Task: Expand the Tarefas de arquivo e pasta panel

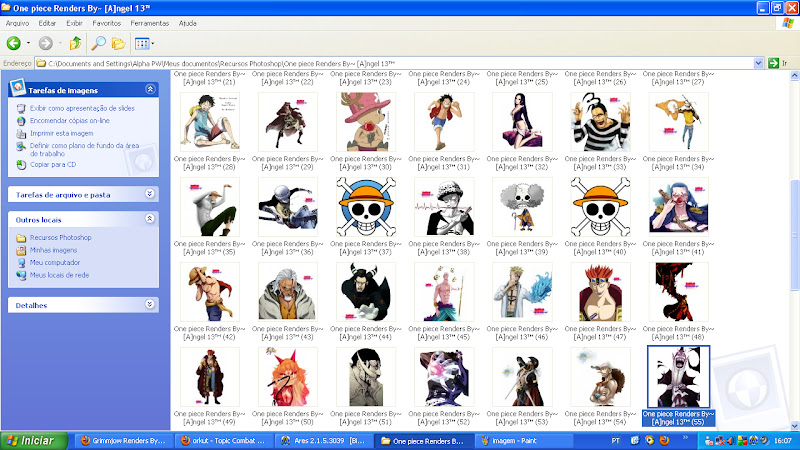Action: tap(149, 194)
